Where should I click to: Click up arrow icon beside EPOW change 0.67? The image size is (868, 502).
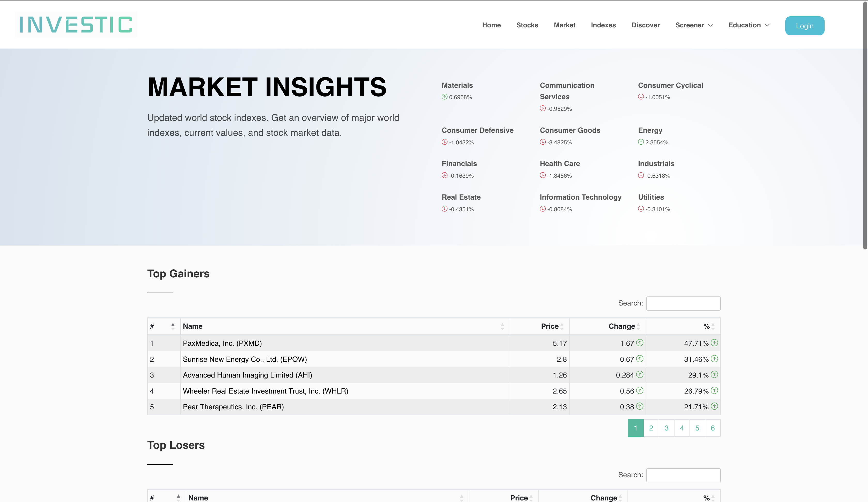[x=640, y=359]
